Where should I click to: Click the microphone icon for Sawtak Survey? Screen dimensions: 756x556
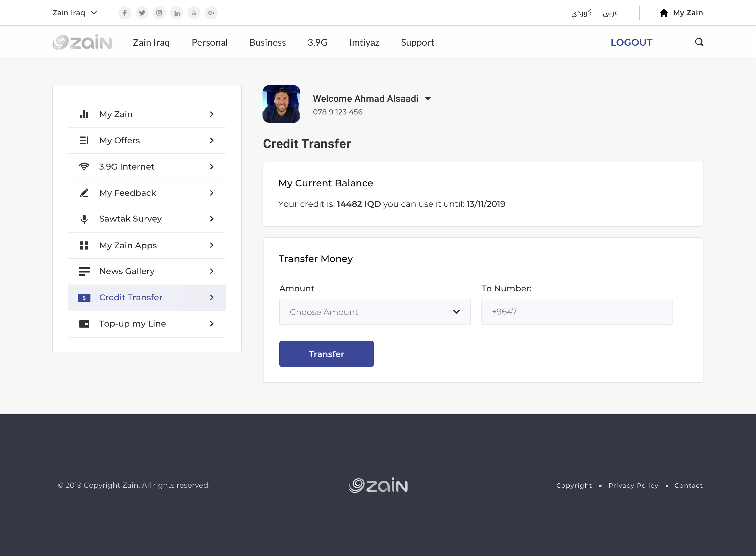[84, 219]
